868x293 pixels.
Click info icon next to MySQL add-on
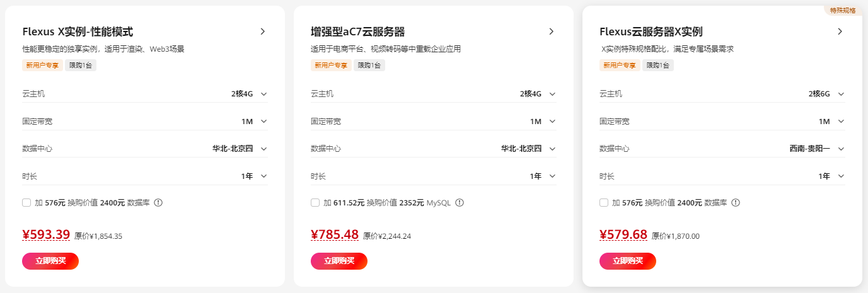point(460,203)
